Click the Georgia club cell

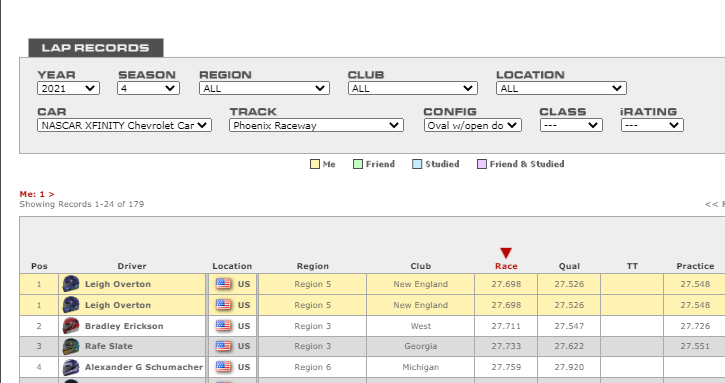pos(421,346)
